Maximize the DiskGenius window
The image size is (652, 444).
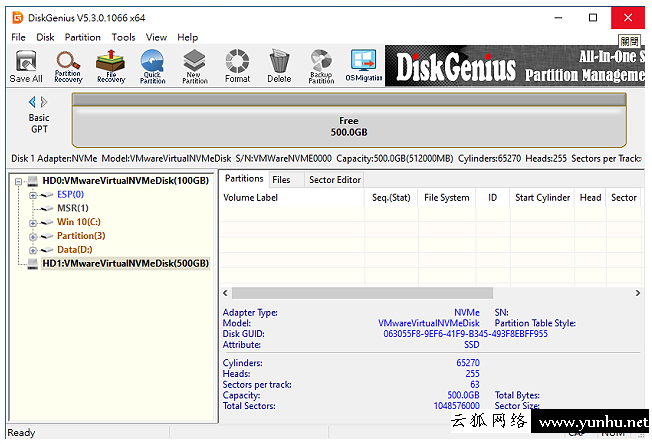tap(593, 18)
